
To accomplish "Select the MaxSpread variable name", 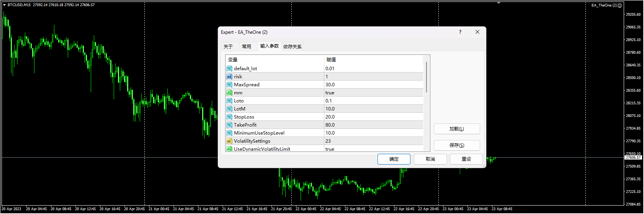I will tap(247, 85).
